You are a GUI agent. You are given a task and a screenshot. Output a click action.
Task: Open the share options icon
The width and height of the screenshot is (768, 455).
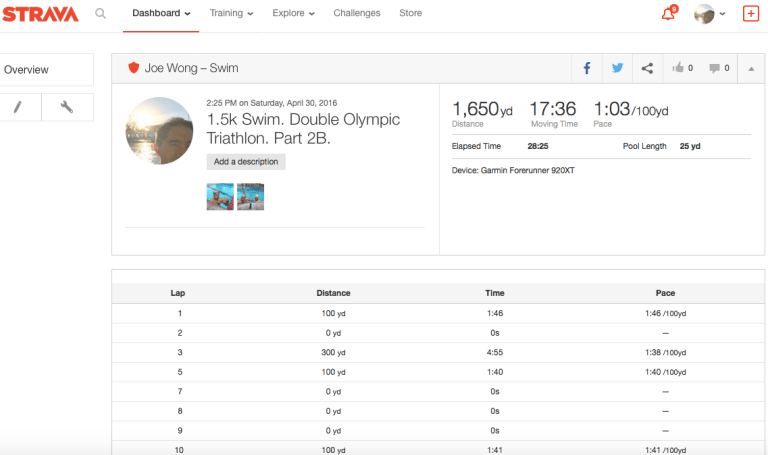[647, 68]
